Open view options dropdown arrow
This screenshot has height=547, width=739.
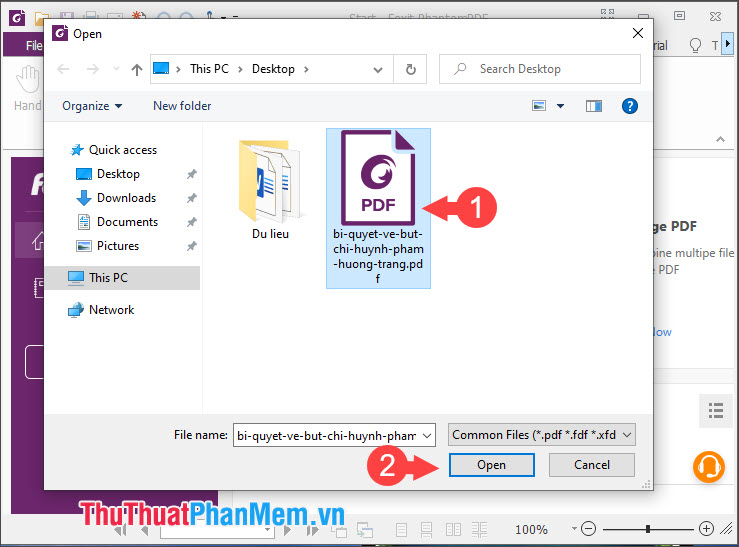pyautogui.click(x=560, y=106)
